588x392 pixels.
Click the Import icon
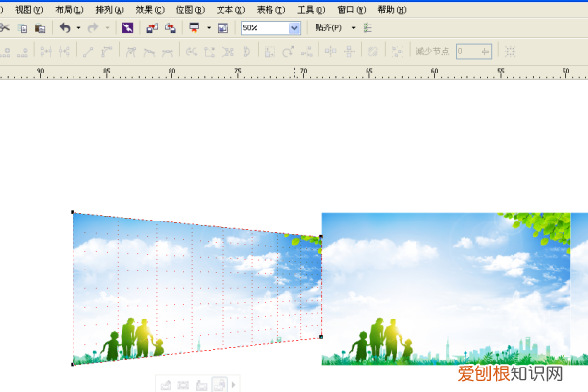click(x=152, y=28)
